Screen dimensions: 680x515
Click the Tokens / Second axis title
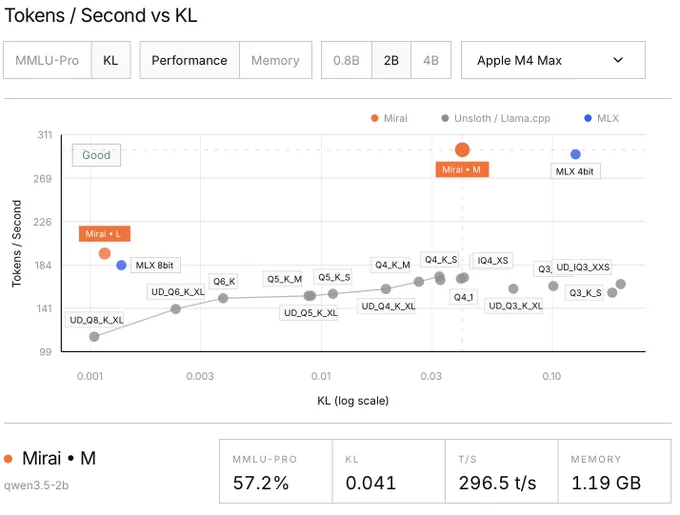coord(16,244)
